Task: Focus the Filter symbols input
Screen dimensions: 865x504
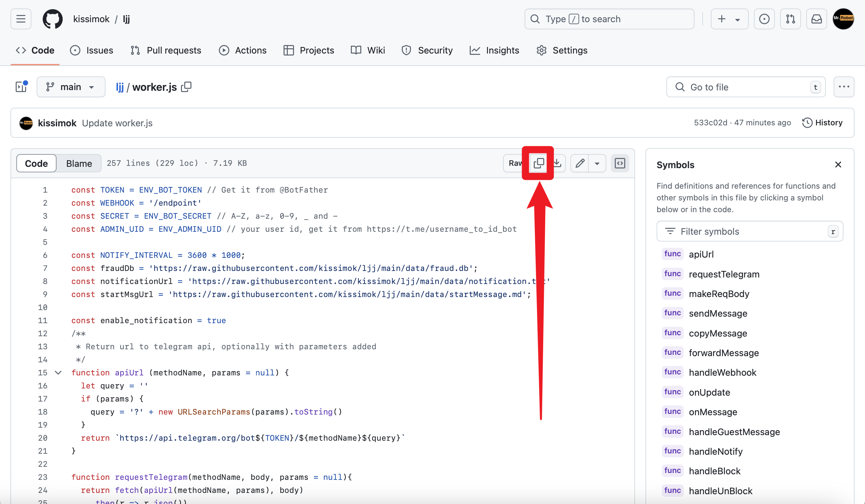Action: (750, 231)
